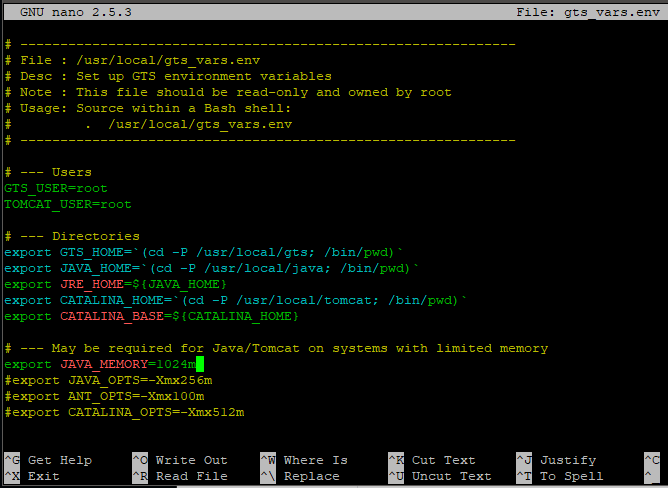Viewport: 668px width, 488px height.
Task: Click the gts_vars.env file name in header
Action: tap(610, 12)
